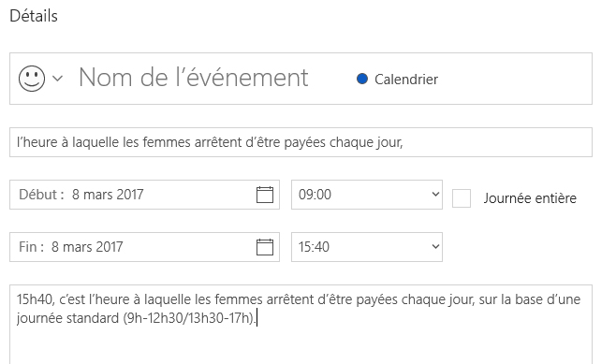Click the Détails section heading
616x364 pixels.
(x=34, y=16)
